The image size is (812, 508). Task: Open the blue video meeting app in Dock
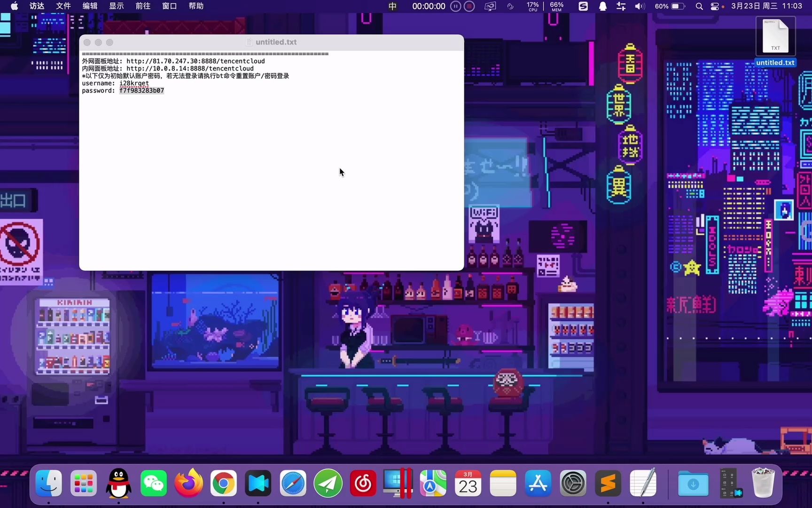coord(258,483)
